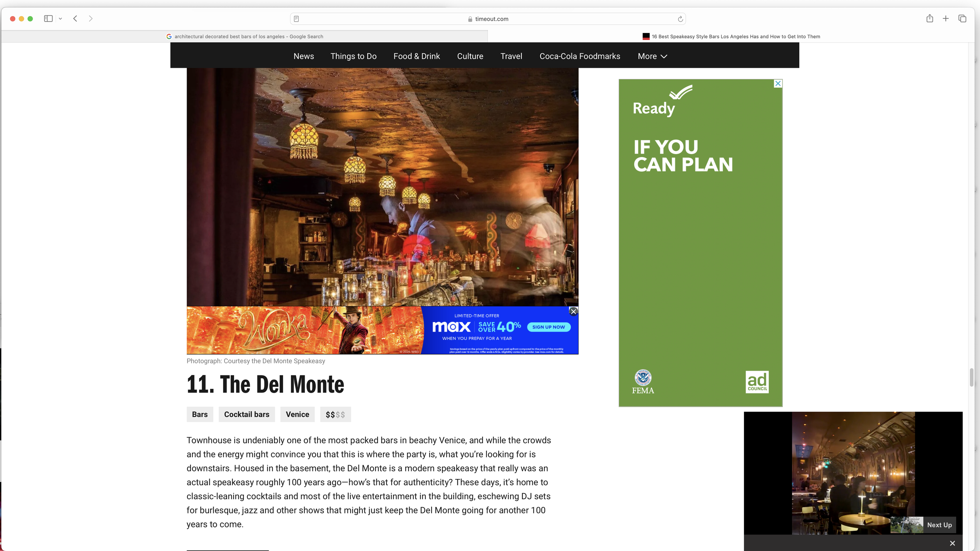Select Things to Do in the navigation
980x551 pixels.
click(x=353, y=56)
